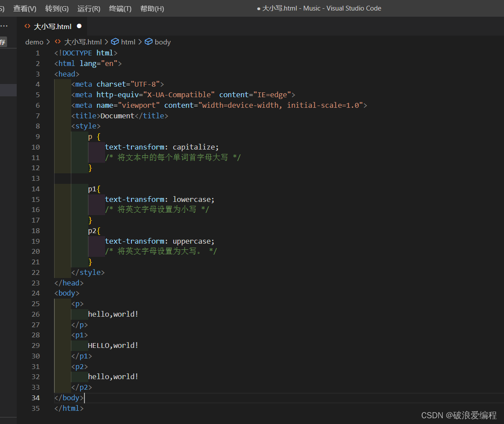
Task: Click HELLO,world! text on line 29
Action: pyautogui.click(x=113, y=346)
